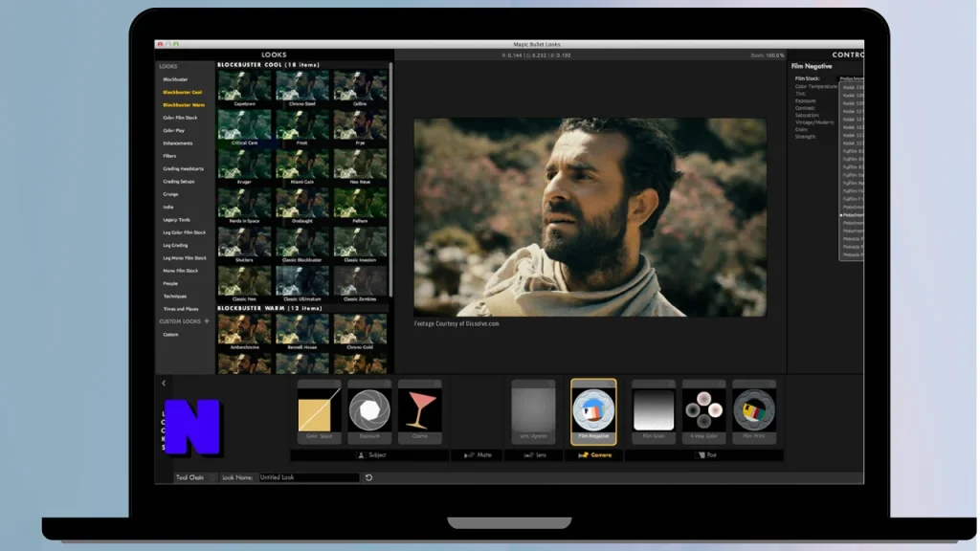The width and height of the screenshot is (980, 551).
Task: Click the Look Name input field
Action: click(309, 477)
